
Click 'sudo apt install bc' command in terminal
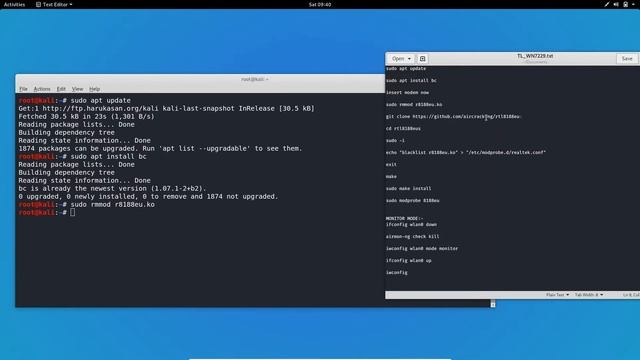[109, 156]
